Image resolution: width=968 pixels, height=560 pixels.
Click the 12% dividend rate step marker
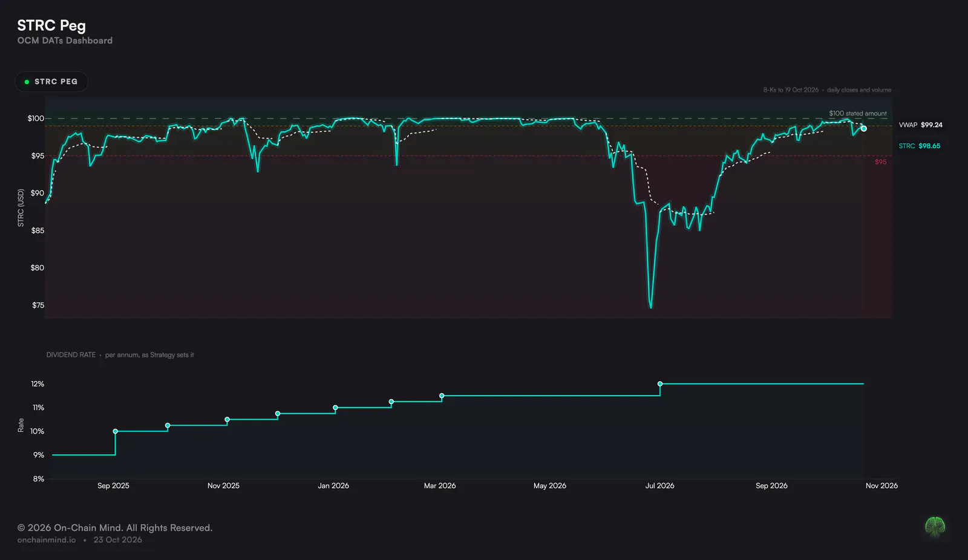pos(660,384)
